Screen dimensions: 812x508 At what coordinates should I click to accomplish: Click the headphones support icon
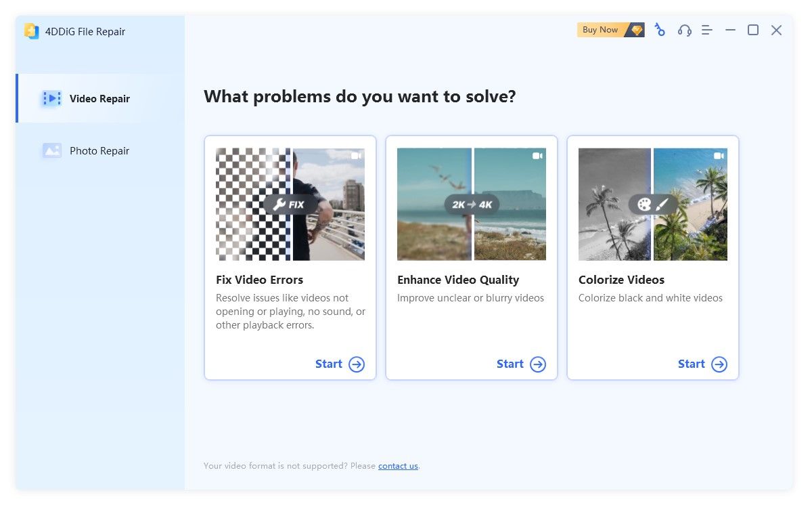(684, 30)
